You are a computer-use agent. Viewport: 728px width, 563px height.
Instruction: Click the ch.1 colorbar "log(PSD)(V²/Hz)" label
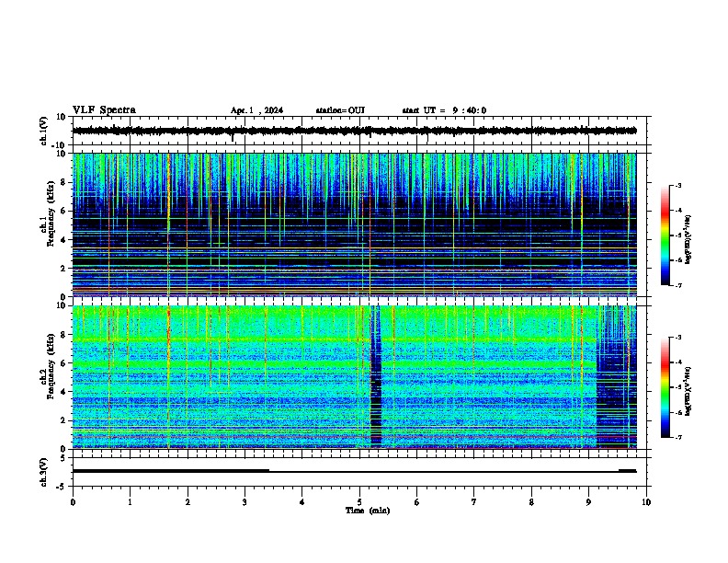tap(688, 239)
